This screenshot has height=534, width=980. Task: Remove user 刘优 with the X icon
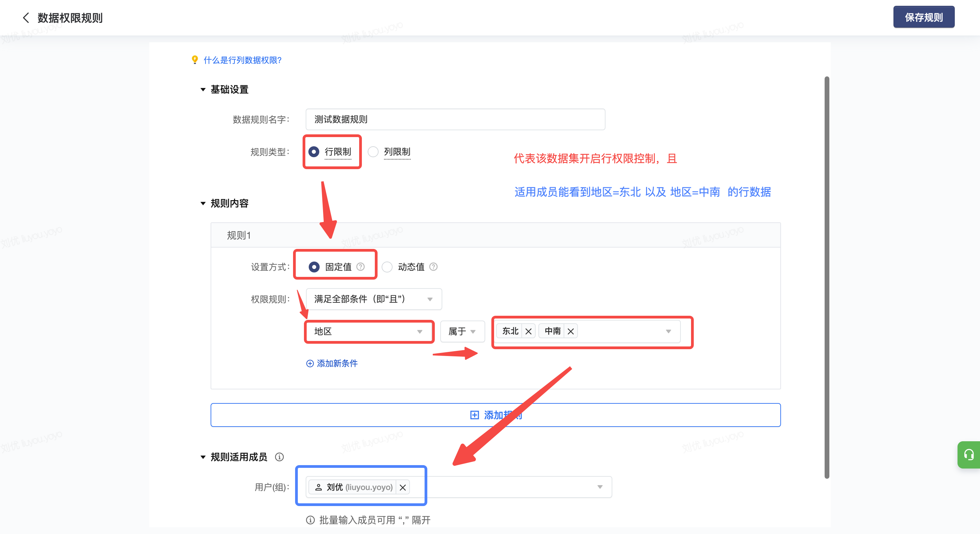[x=403, y=487]
